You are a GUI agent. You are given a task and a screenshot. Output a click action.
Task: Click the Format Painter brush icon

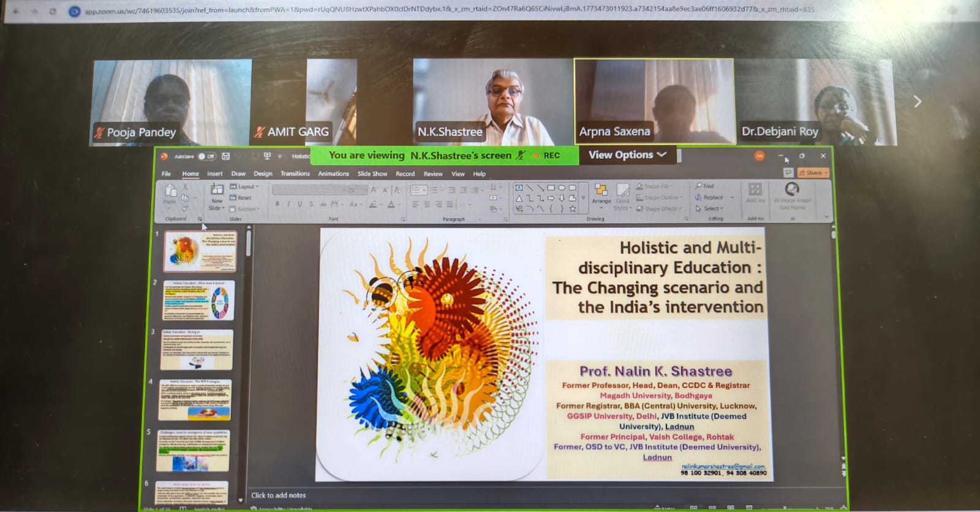(x=185, y=209)
